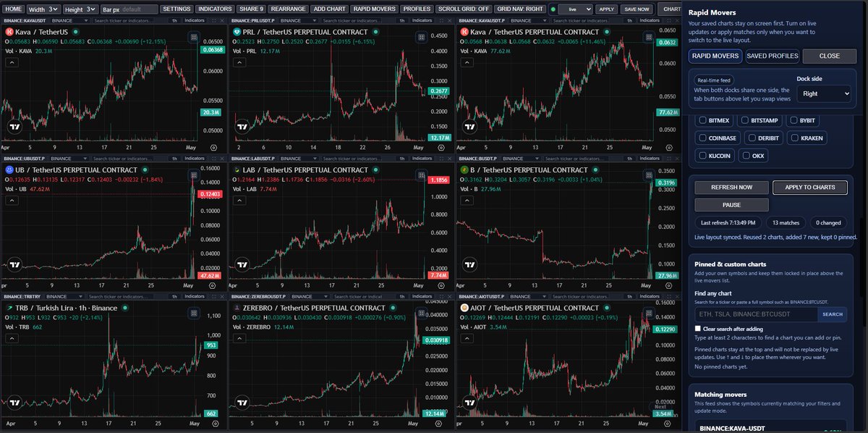
Task: Open the Dock side dropdown set to Right
Action: point(824,93)
